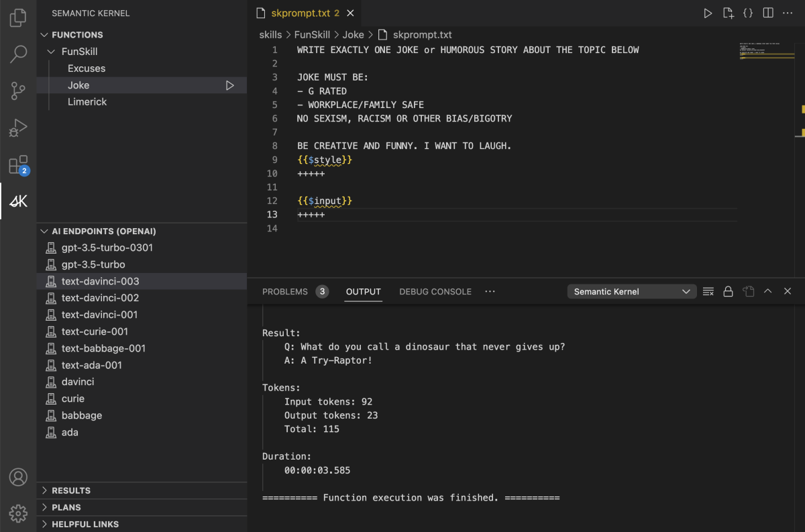This screenshot has width=805, height=532.
Task: Open the Source Control view
Action: (18, 90)
